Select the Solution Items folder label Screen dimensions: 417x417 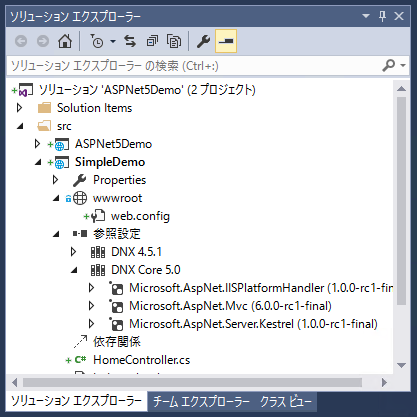pos(94,108)
